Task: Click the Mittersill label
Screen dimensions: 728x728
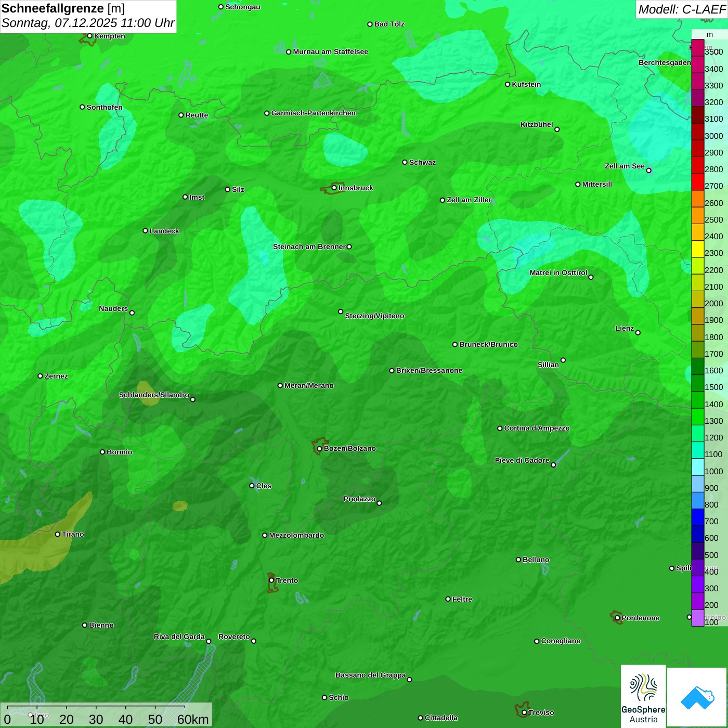Action: click(x=597, y=185)
